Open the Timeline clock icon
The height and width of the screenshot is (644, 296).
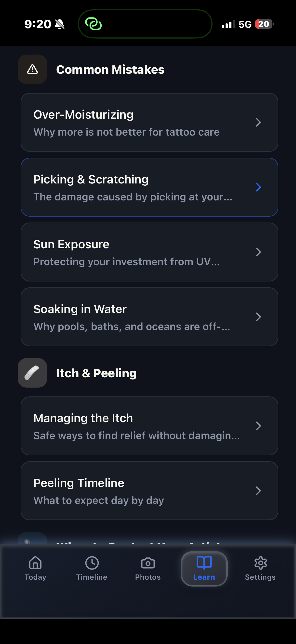(92, 563)
